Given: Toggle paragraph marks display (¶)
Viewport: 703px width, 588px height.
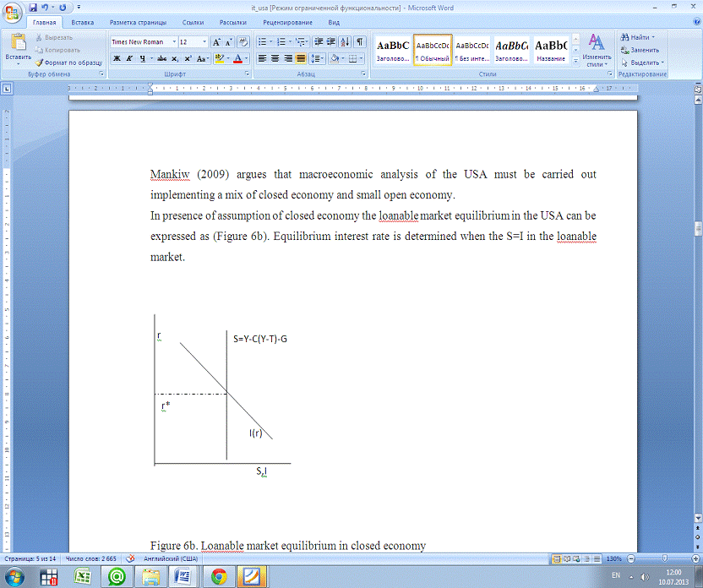Looking at the screenshot, I should point(360,41).
